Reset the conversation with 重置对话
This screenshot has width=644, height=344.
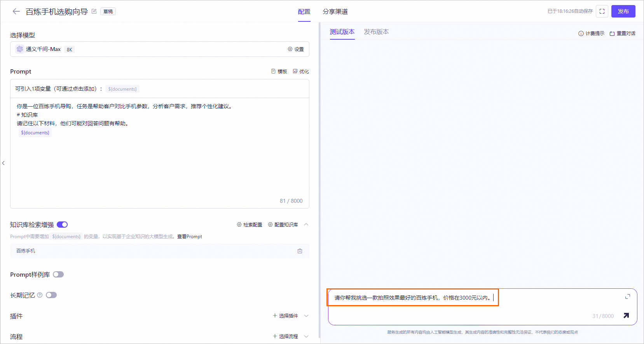623,33
